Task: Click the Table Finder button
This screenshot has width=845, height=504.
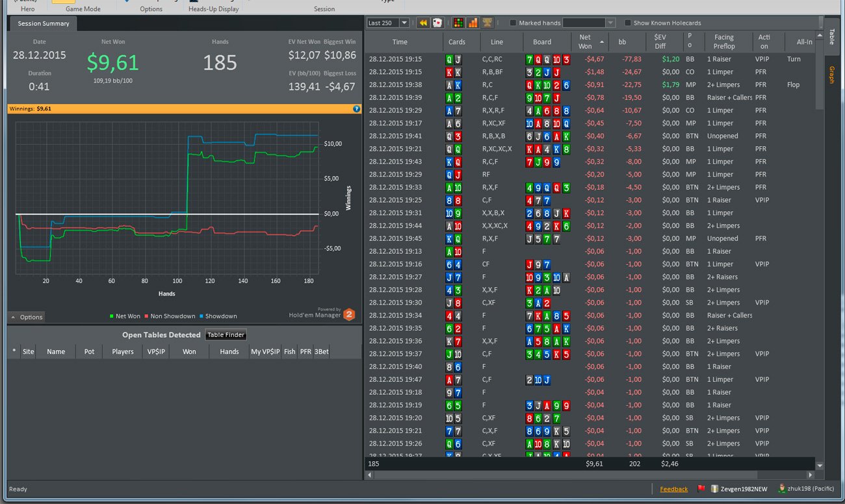Action: [226, 335]
